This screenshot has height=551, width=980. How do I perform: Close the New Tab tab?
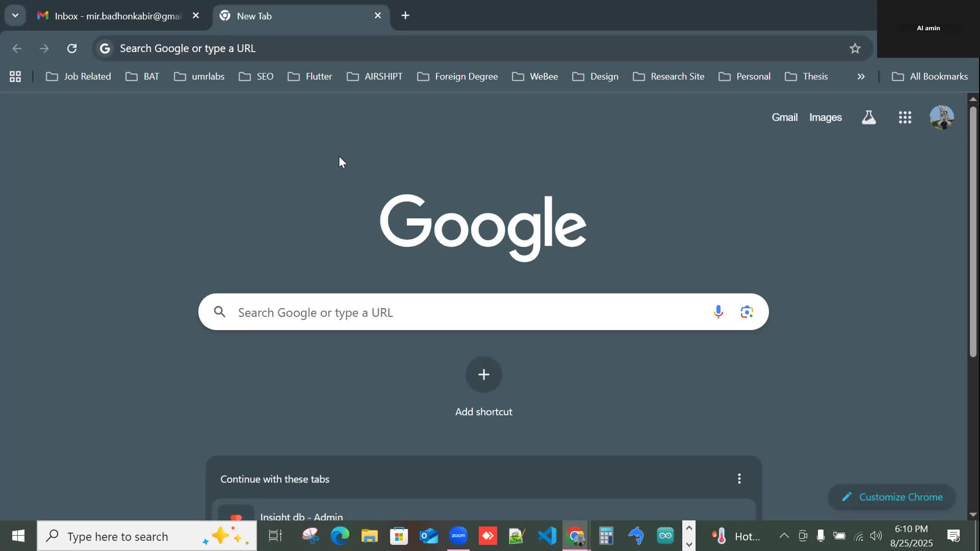pyautogui.click(x=377, y=16)
